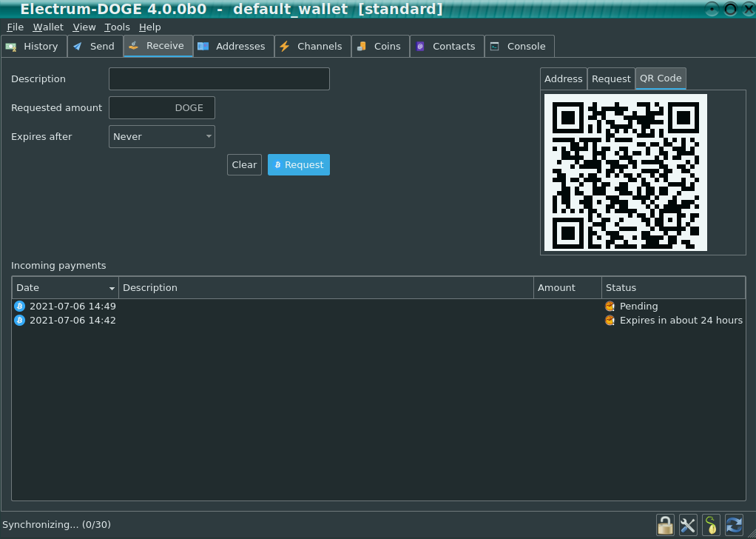This screenshot has width=756, height=539.
Task: Open the Tools menu
Action: click(x=117, y=27)
